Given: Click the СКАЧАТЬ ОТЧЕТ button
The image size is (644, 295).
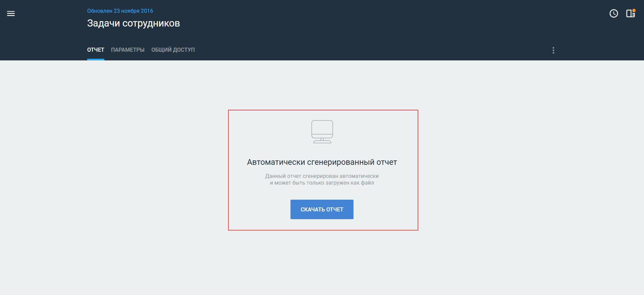Looking at the screenshot, I should pos(322,209).
